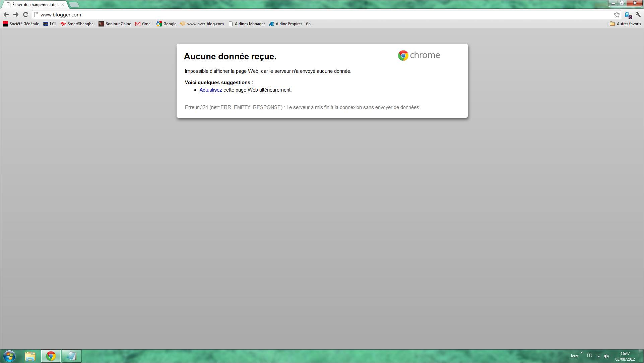Open a new tab
Viewport: 644px width, 363px height.
click(74, 5)
